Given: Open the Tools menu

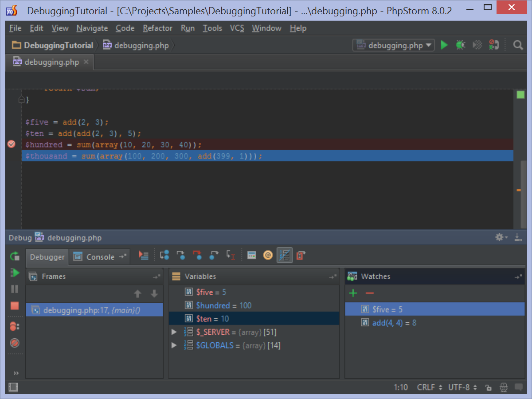Looking at the screenshot, I should click(x=212, y=28).
